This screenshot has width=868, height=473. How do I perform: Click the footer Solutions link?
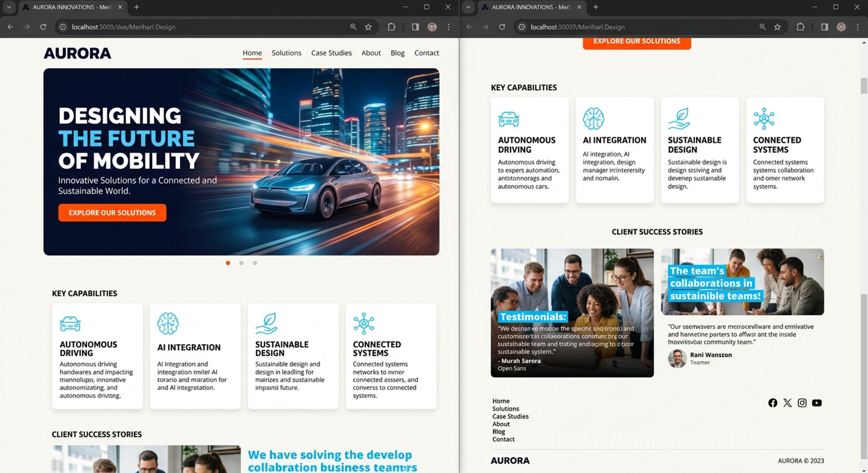[x=505, y=409]
